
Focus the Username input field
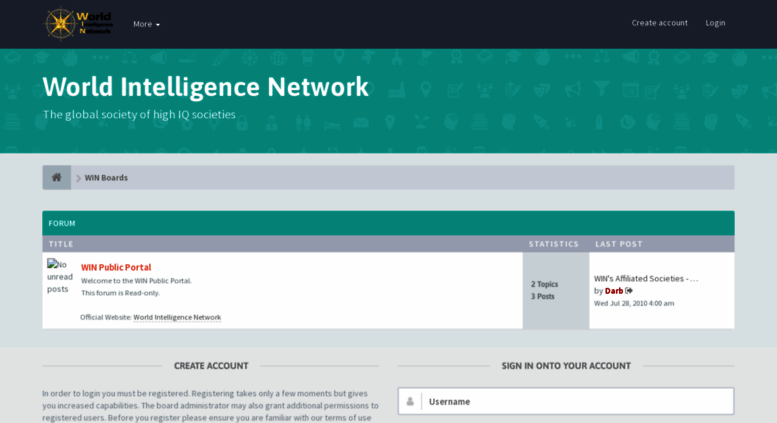coord(566,401)
